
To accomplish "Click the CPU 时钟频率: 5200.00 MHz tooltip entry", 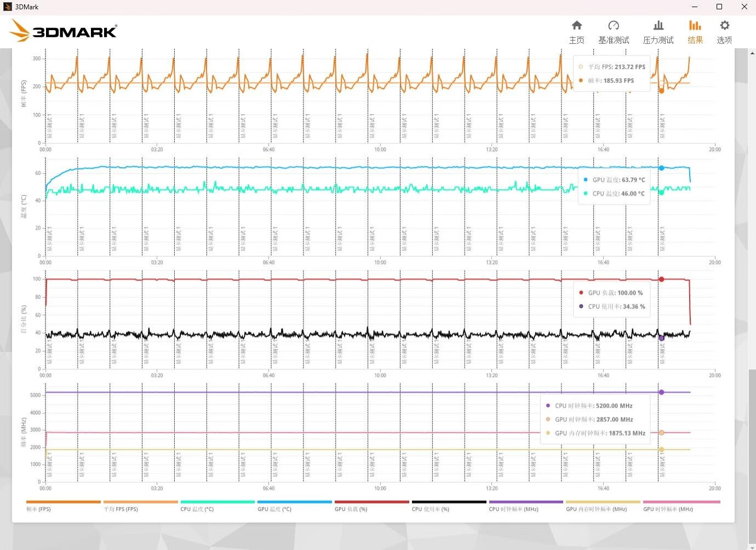I will click(x=589, y=406).
